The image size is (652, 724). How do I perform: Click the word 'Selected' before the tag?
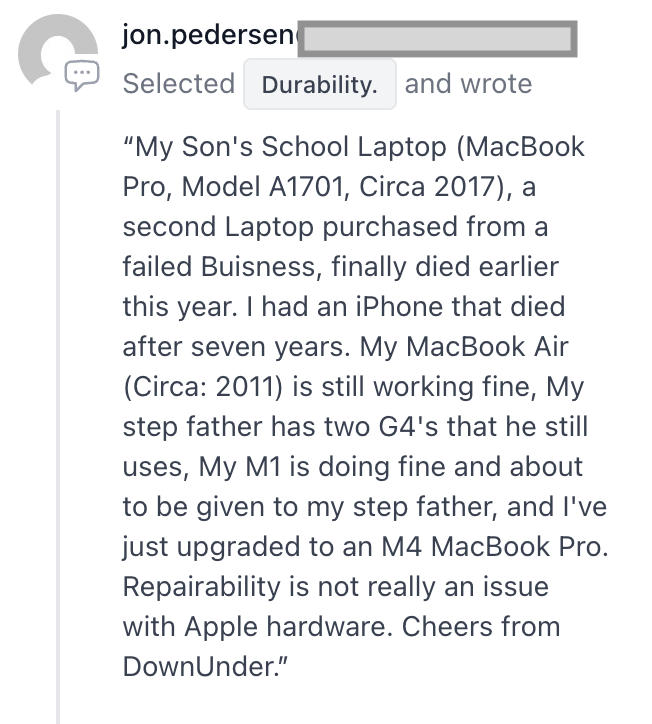click(179, 84)
